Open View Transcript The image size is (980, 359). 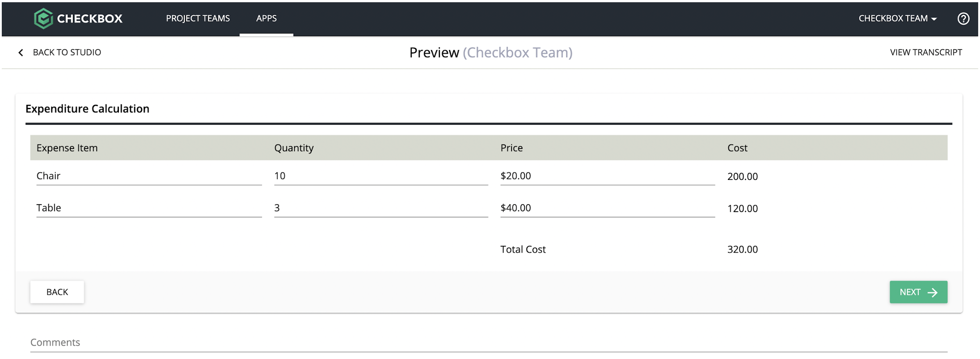click(x=925, y=52)
